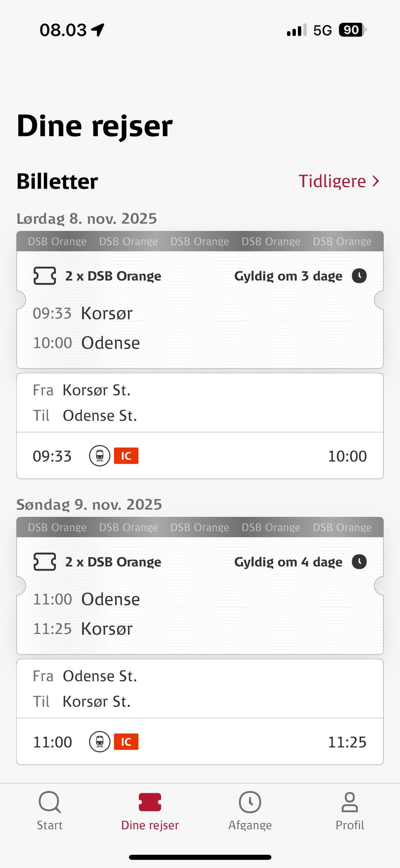
Task: Show journey details from Odense St. to Korsør St.
Action: pos(200,689)
